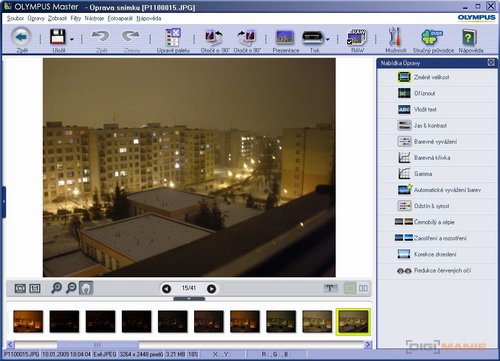The image size is (500, 361).
Task: Print image with Tisk icon
Action: point(313,38)
